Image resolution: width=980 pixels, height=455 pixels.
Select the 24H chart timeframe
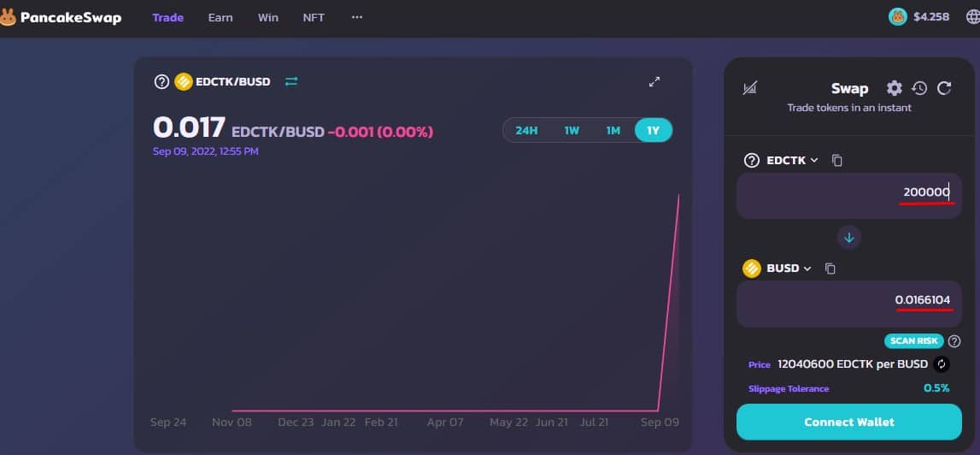click(x=526, y=131)
